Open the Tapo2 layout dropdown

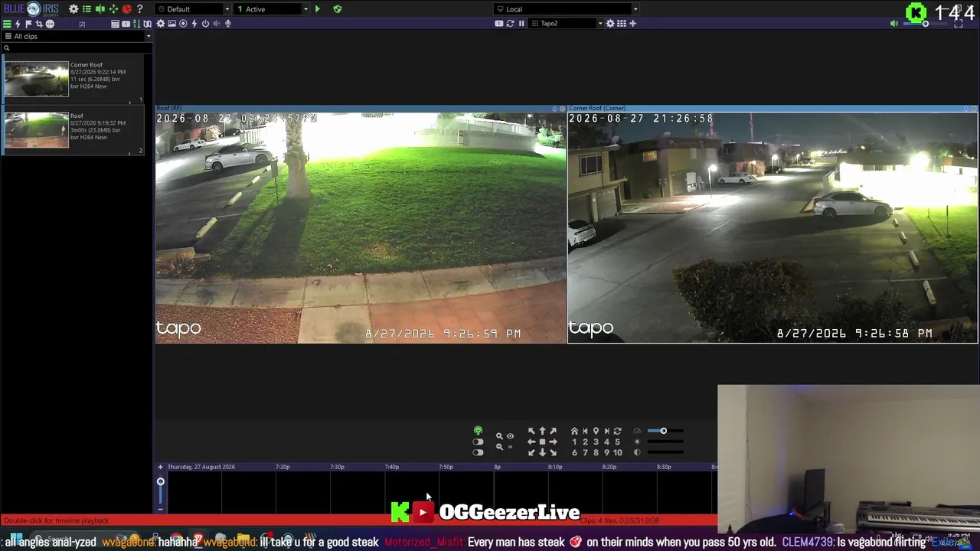567,24
